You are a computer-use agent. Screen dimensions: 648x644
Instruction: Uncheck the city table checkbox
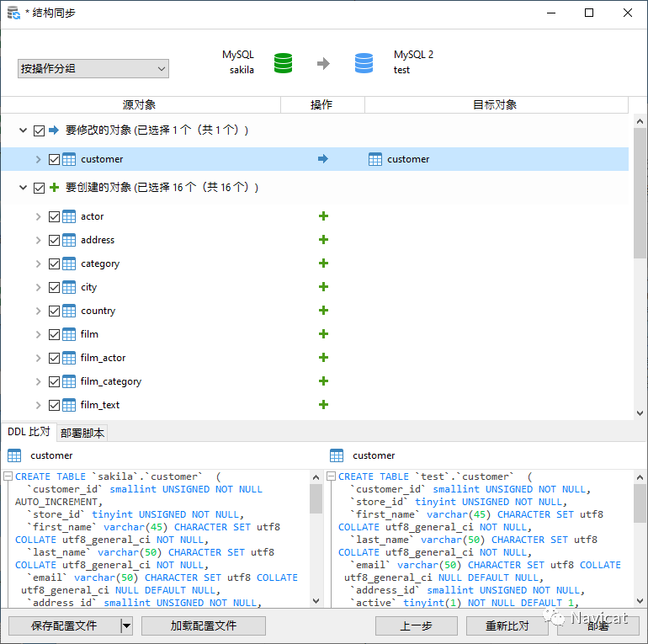click(x=54, y=287)
